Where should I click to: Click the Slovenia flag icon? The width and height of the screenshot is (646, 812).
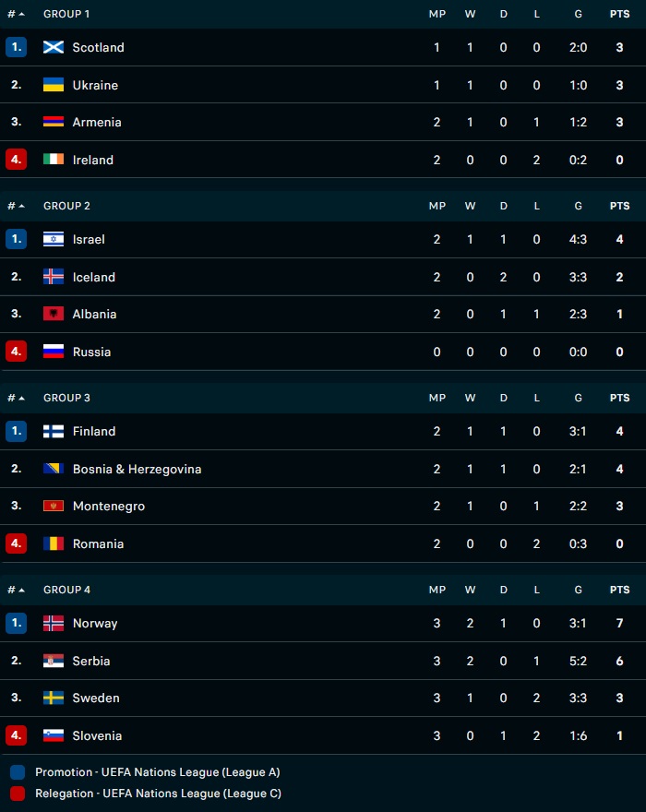click(54, 735)
